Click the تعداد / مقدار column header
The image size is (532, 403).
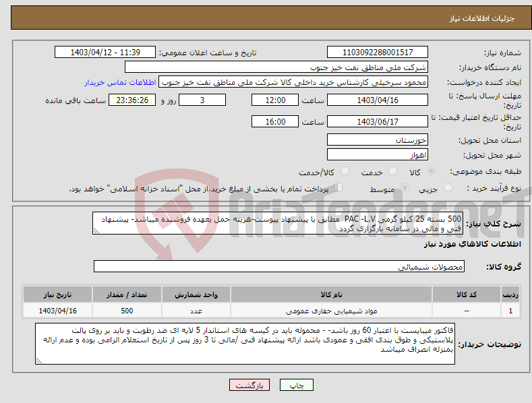click(x=127, y=294)
